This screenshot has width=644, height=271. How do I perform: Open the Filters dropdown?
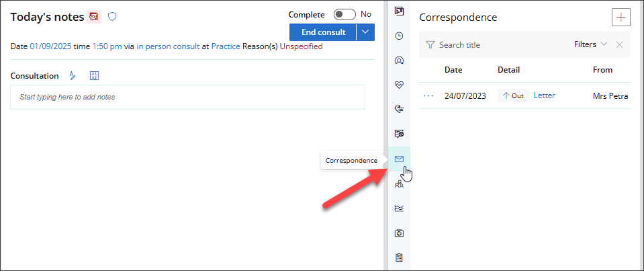pos(590,44)
